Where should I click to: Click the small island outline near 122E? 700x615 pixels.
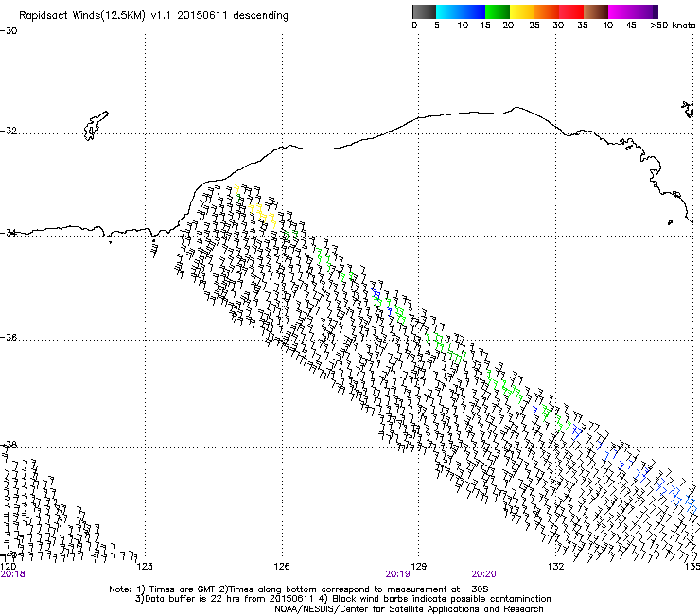click(96, 126)
